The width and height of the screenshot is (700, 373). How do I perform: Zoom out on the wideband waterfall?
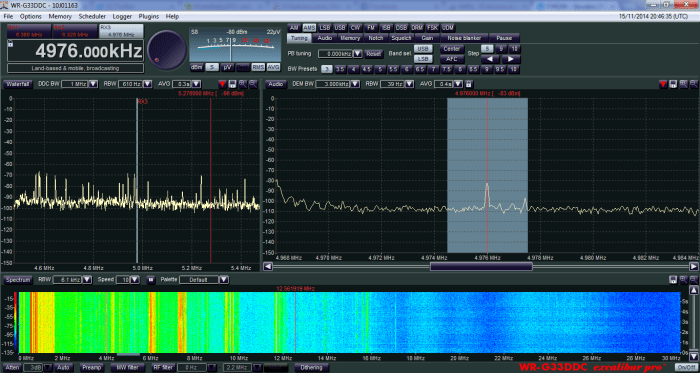(694, 280)
